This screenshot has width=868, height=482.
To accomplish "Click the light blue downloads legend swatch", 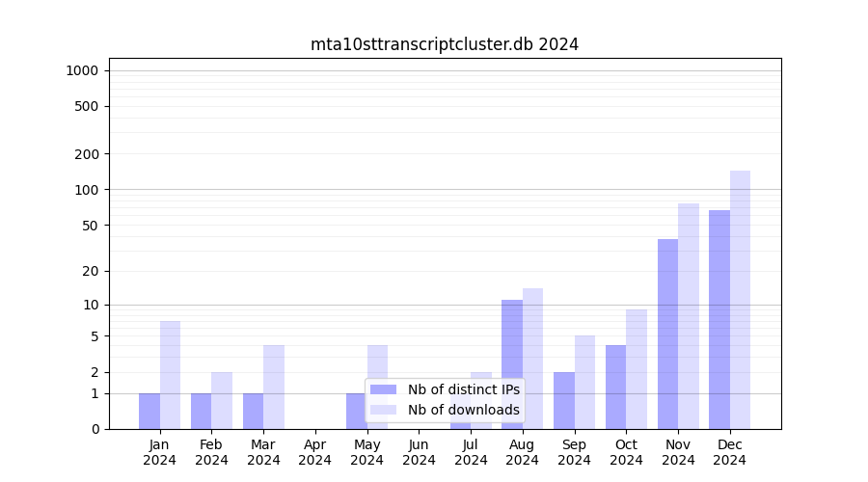I will coord(383,410).
